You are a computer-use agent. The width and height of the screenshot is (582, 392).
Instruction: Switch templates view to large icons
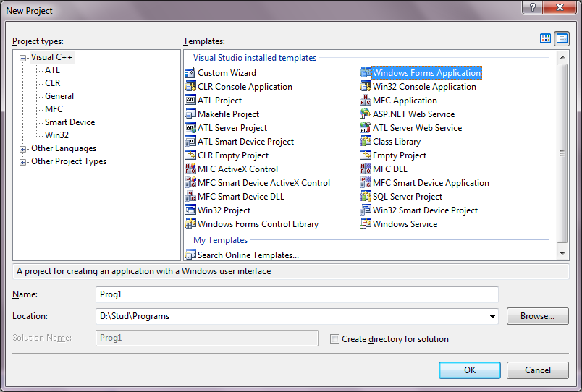tap(545, 38)
